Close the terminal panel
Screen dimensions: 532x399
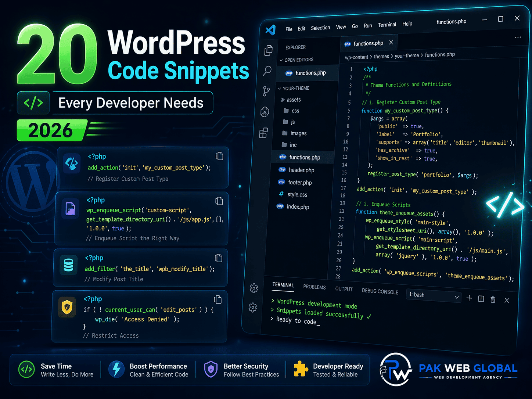pos(507,301)
